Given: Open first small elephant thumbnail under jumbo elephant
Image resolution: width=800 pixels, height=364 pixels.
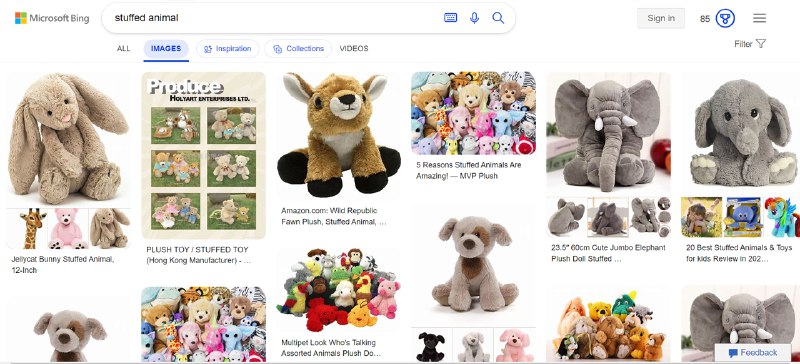Looking at the screenshot, I should [566, 217].
